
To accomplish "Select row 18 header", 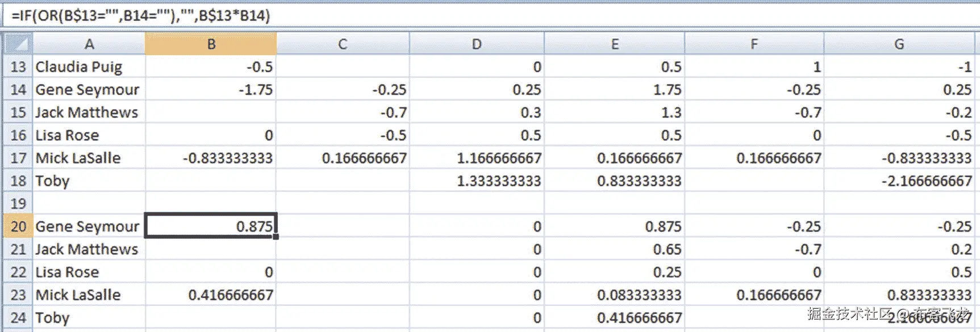I will coord(18,180).
